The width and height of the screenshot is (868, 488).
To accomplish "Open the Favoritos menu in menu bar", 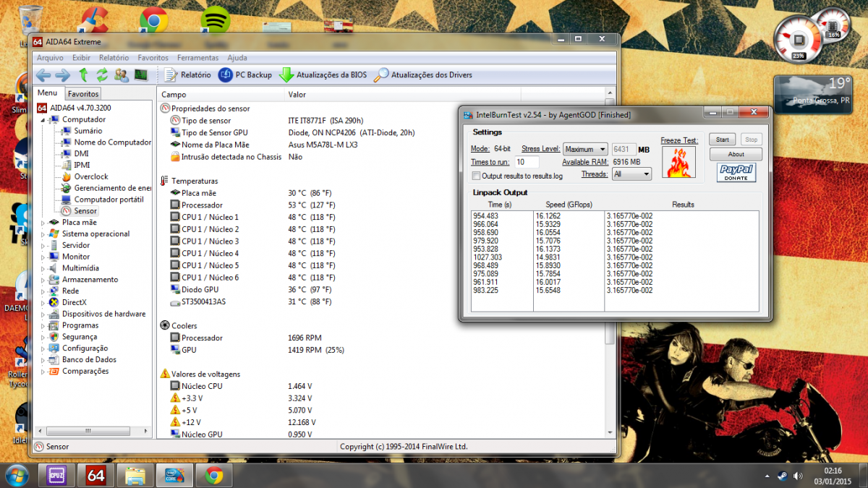I will tap(153, 58).
